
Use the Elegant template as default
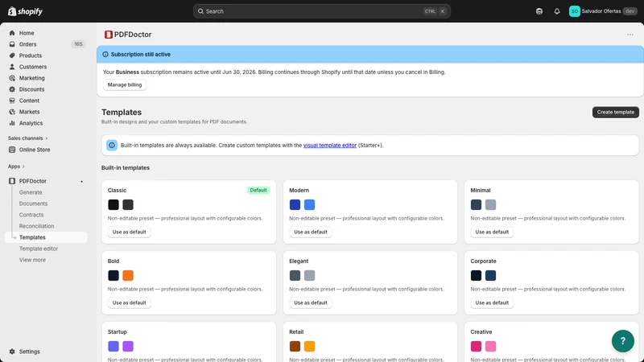click(311, 302)
